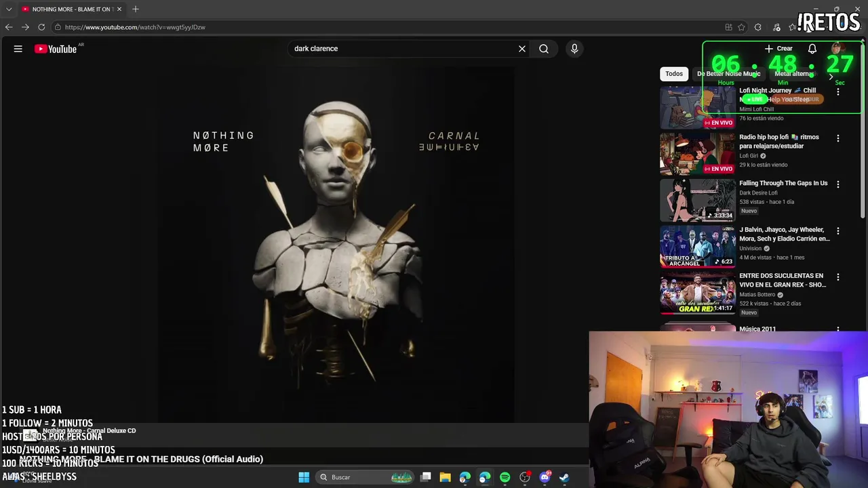Open Discord from taskbar
868x488 pixels.
[x=545, y=477]
